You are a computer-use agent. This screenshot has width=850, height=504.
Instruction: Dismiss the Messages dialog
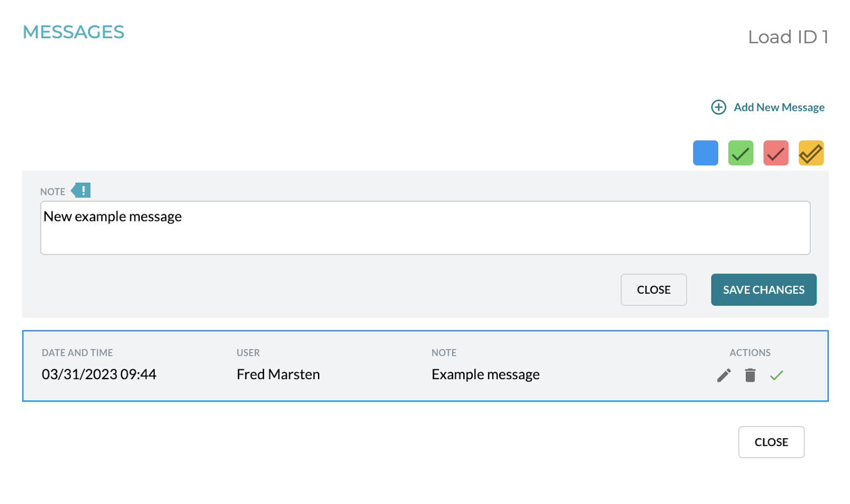click(771, 442)
